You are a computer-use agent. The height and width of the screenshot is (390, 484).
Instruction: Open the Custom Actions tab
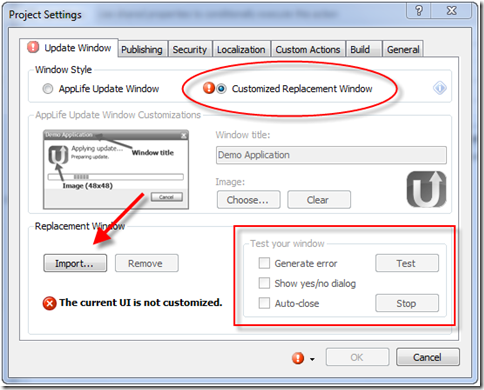click(308, 49)
